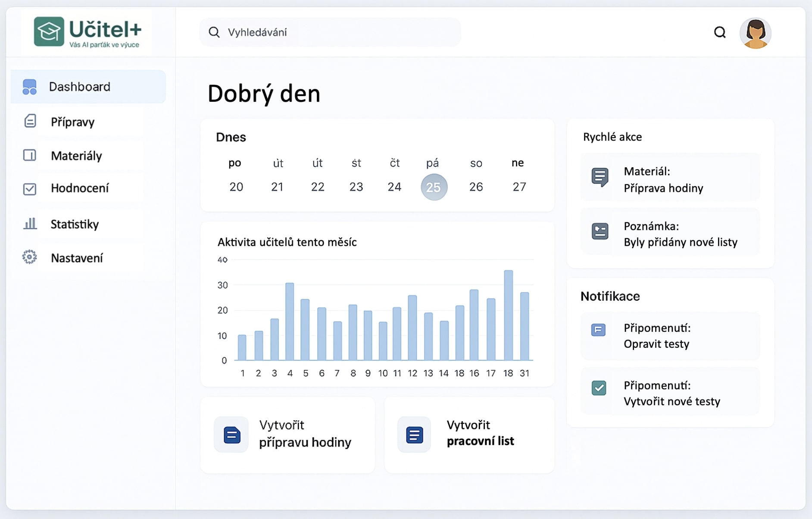Click the search magnifier icon at top right
This screenshot has width=812, height=519.
coord(719,32)
